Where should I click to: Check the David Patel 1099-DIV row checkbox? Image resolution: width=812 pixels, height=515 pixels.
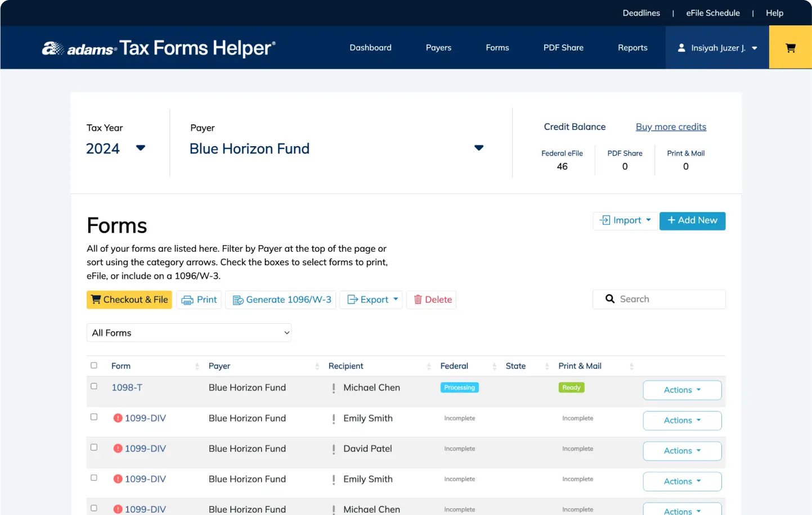(x=94, y=448)
